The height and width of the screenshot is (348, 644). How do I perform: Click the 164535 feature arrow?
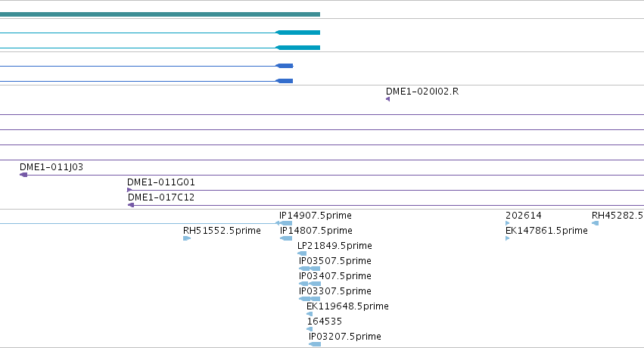click(x=310, y=329)
